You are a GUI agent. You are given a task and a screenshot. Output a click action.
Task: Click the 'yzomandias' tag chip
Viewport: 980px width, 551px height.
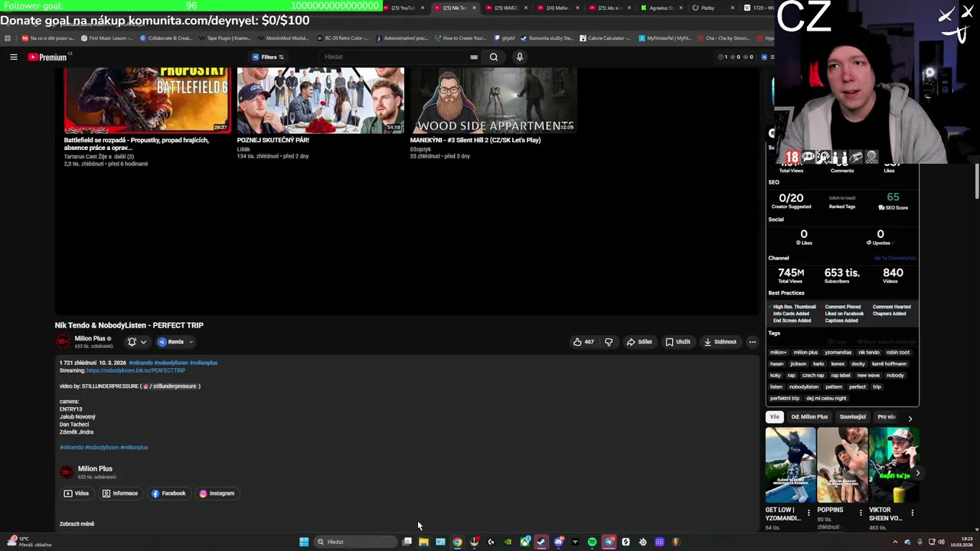[838, 353]
